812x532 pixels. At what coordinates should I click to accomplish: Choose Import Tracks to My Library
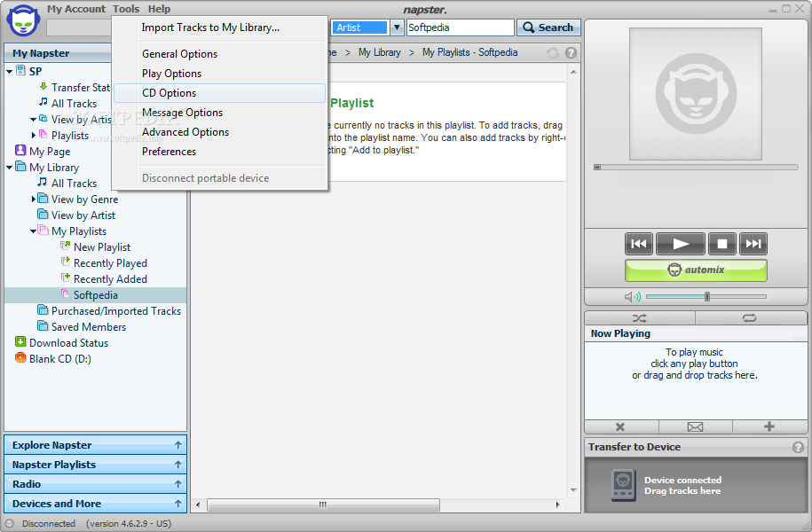tap(220, 27)
